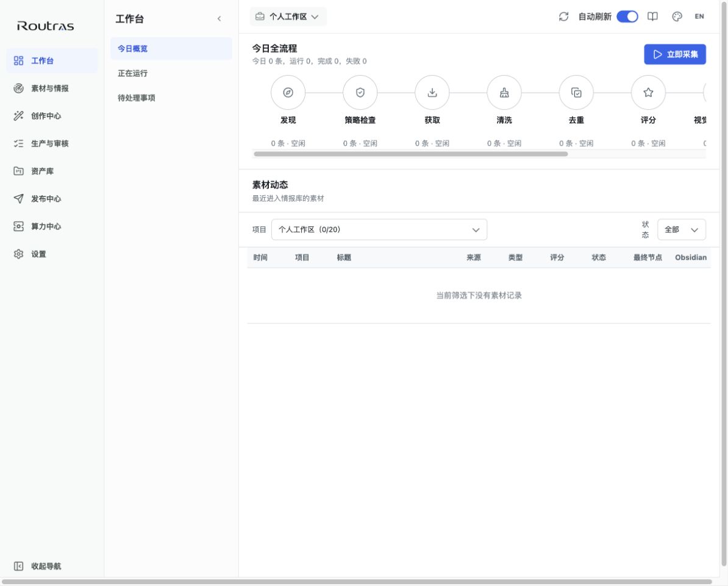Open the 策略检查 shield stage icon
The image size is (728, 586).
[x=360, y=93]
